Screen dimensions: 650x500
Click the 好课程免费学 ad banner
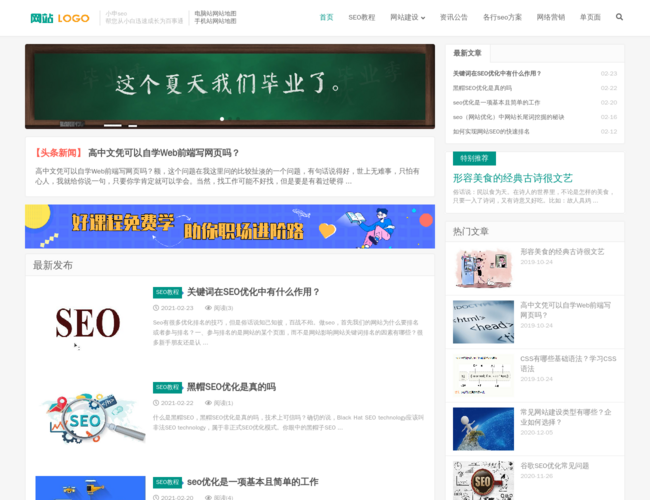230,226
